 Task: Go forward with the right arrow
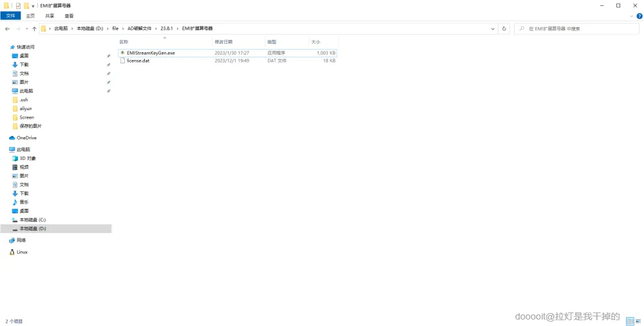pos(18,29)
